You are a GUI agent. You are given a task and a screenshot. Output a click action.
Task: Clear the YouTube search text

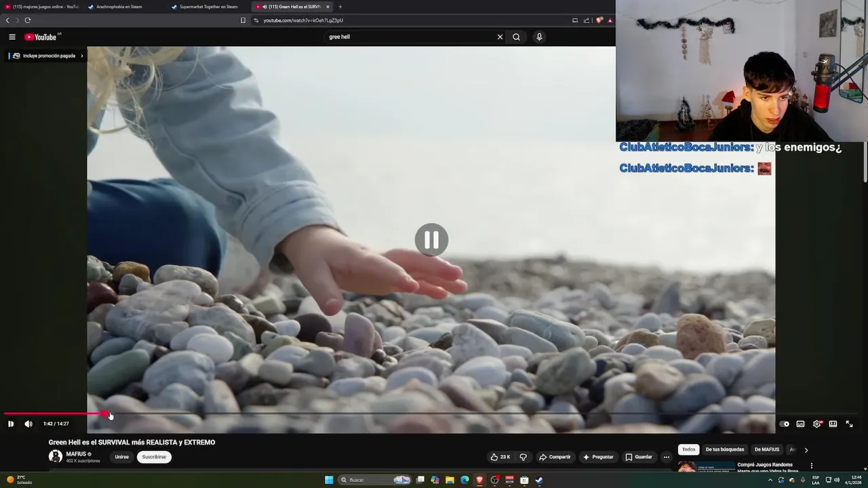[500, 37]
